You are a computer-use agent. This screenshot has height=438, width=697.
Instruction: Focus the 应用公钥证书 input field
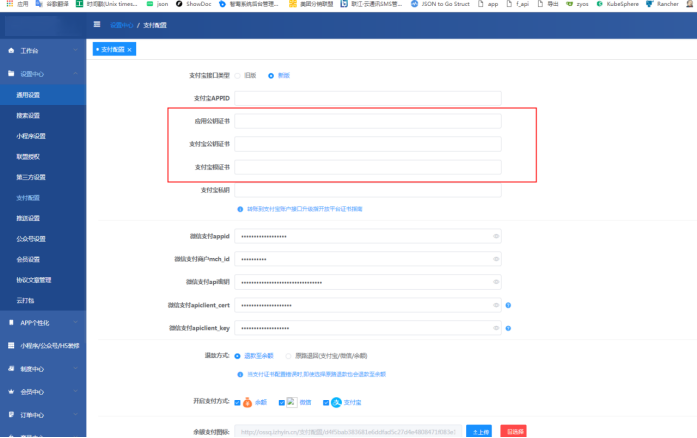pyautogui.click(x=368, y=121)
